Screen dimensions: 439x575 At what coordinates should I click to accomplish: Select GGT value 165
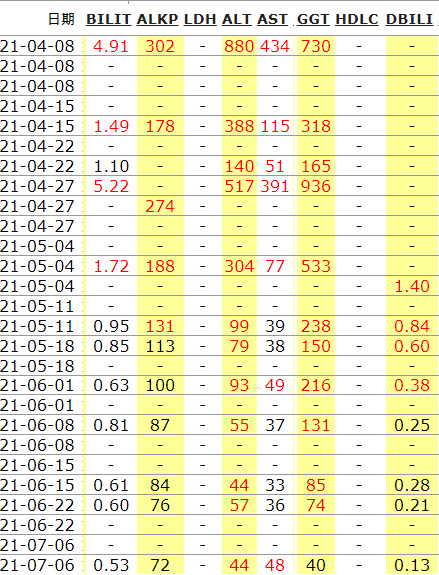point(316,166)
